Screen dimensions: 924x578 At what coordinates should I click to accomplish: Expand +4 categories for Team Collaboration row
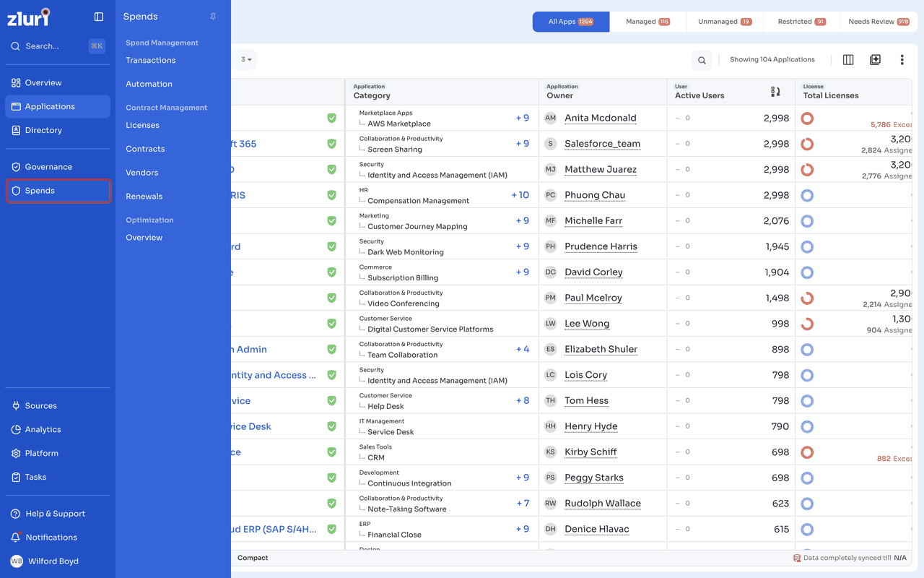523,349
